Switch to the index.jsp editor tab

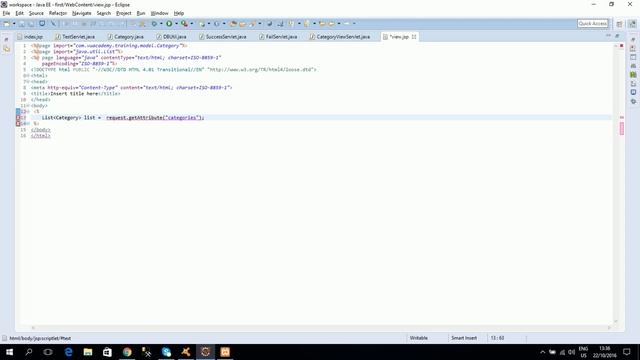click(30, 37)
